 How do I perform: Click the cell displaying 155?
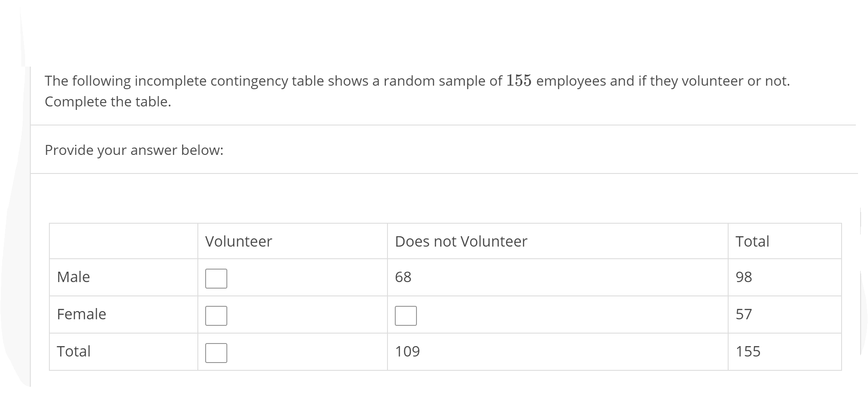[x=749, y=351]
